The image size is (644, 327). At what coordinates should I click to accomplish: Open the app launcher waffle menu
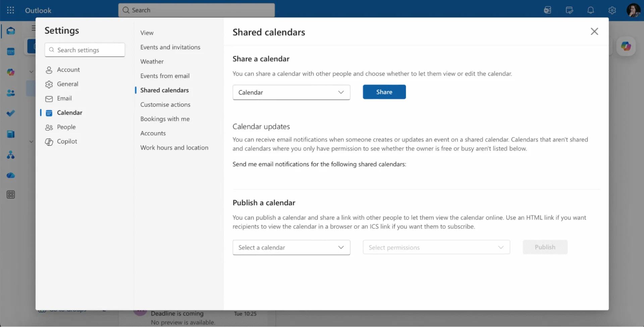click(x=10, y=10)
